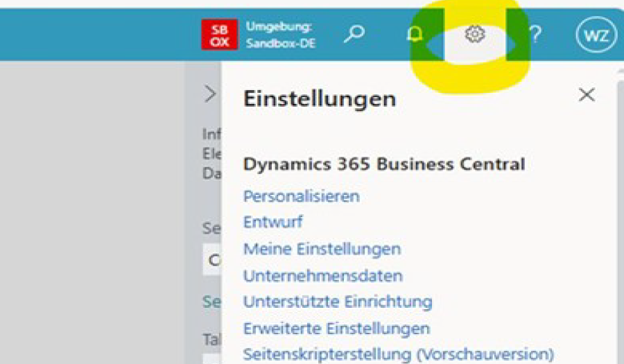Image resolution: width=624 pixels, height=364 pixels.
Task: Start Seitenskripterstellung (Vorschauversion)
Action: (398, 354)
